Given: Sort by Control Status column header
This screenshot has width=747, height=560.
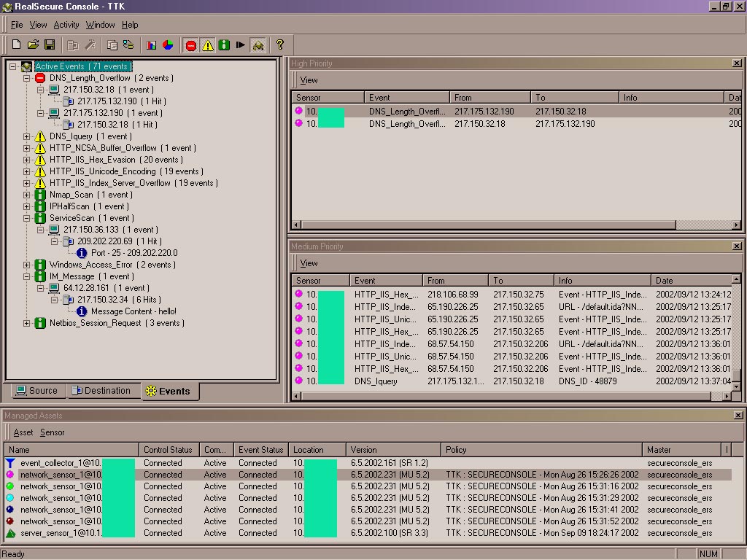Looking at the screenshot, I should click(x=169, y=449).
